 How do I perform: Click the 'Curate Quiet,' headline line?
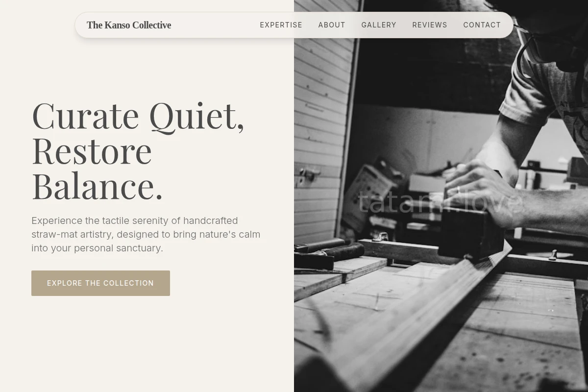138,116
